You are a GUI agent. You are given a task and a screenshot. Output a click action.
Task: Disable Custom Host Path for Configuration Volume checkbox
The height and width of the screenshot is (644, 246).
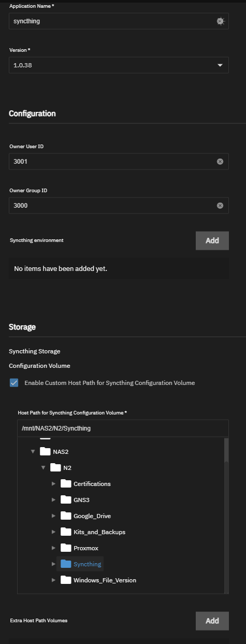pos(14,383)
